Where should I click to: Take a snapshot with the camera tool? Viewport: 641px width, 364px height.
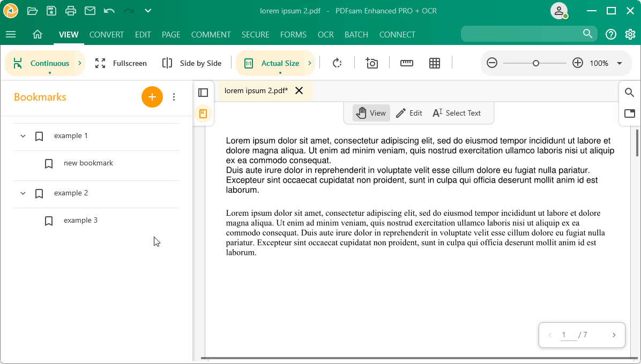tap(371, 63)
